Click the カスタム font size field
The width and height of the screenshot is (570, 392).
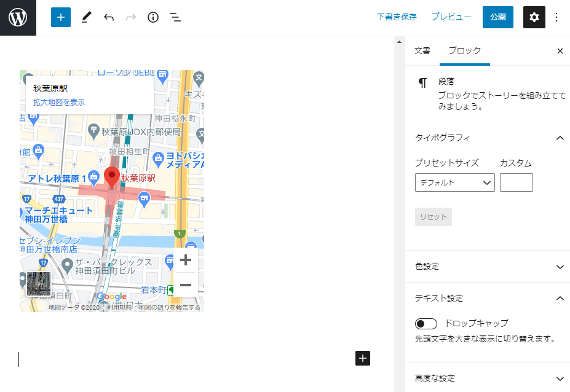[517, 182]
